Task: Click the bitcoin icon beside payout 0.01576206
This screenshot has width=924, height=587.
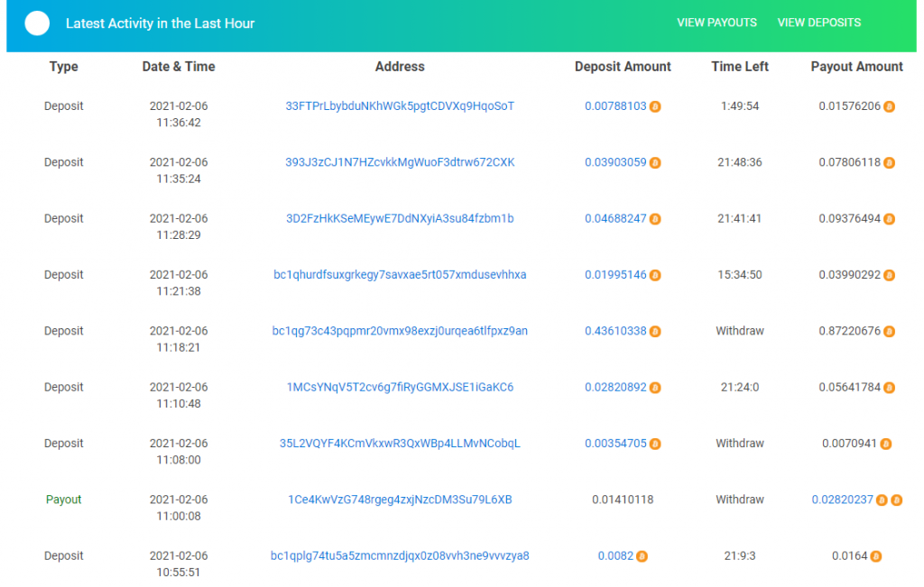Action: point(889,106)
